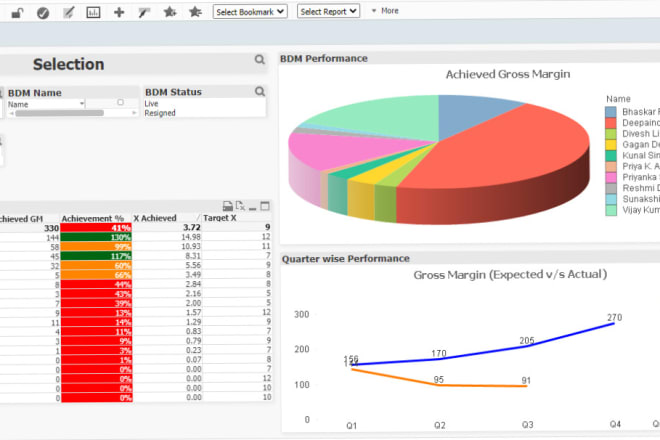
Task: Click the 95 data point on orange line
Action: pyautogui.click(x=439, y=384)
